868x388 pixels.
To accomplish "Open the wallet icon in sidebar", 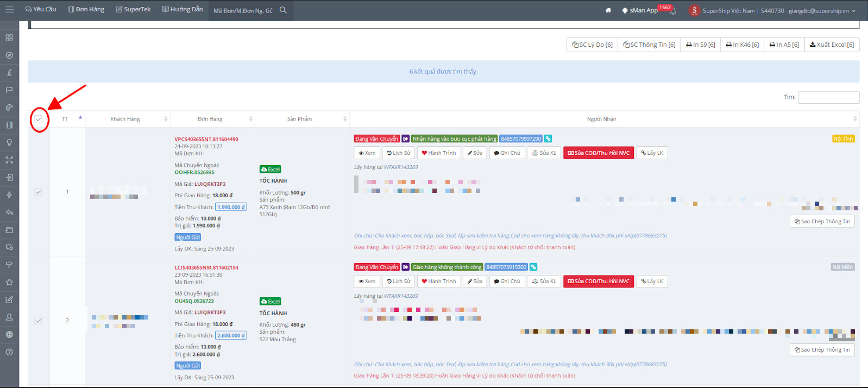I will pos(9,230).
